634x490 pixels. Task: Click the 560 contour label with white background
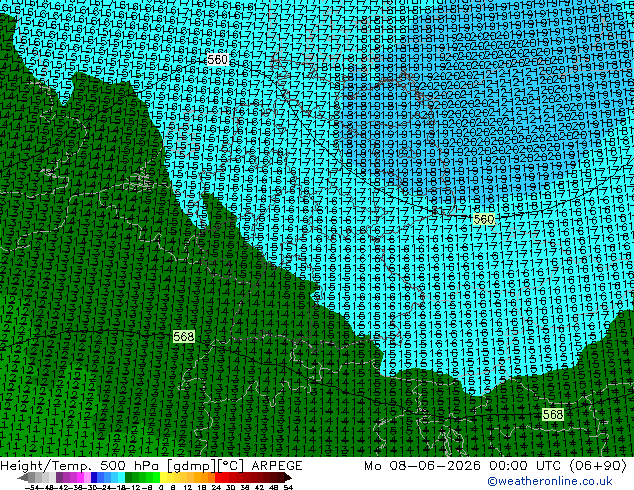[x=217, y=60]
